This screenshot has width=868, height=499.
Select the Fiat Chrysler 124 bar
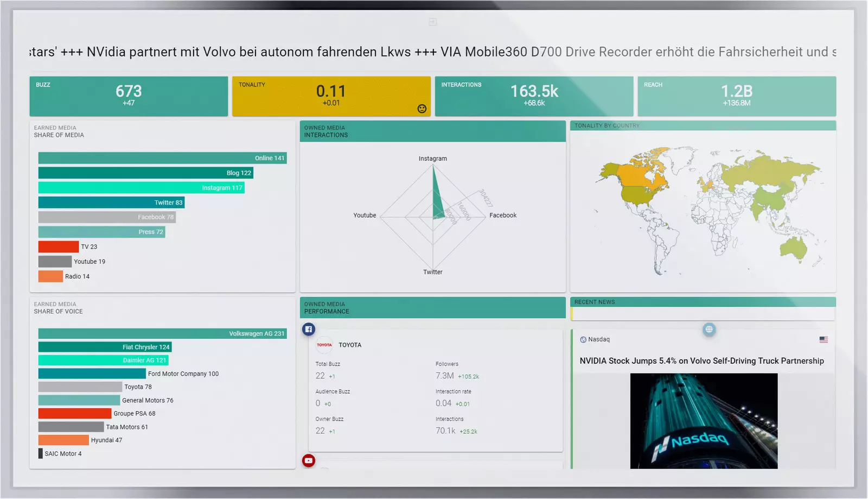point(105,347)
